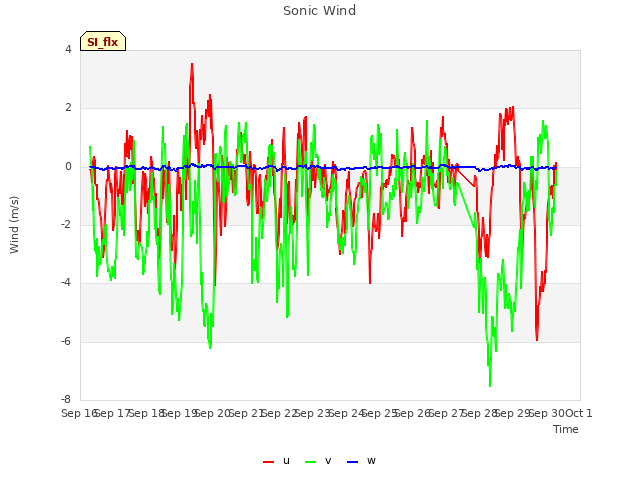640x480 pixels.
Task: Click the -4 y-axis tick label
Action: tap(66, 282)
